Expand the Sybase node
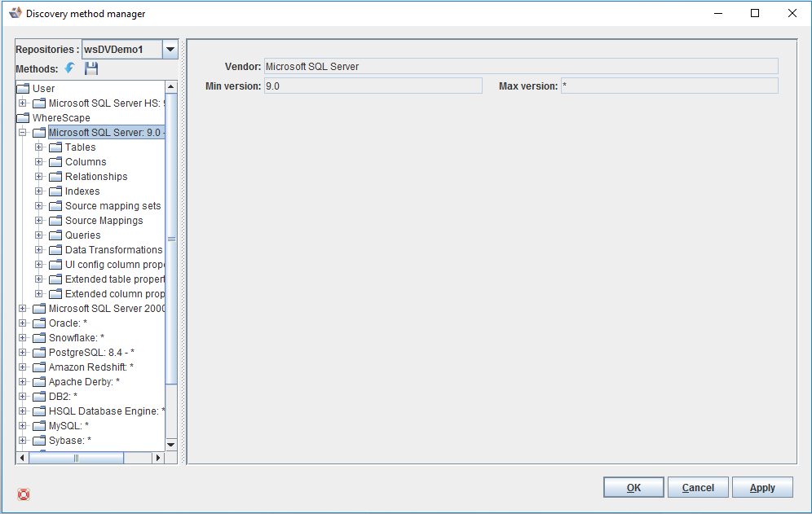The height and width of the screenshot is (514, 812). pos(22,441)
